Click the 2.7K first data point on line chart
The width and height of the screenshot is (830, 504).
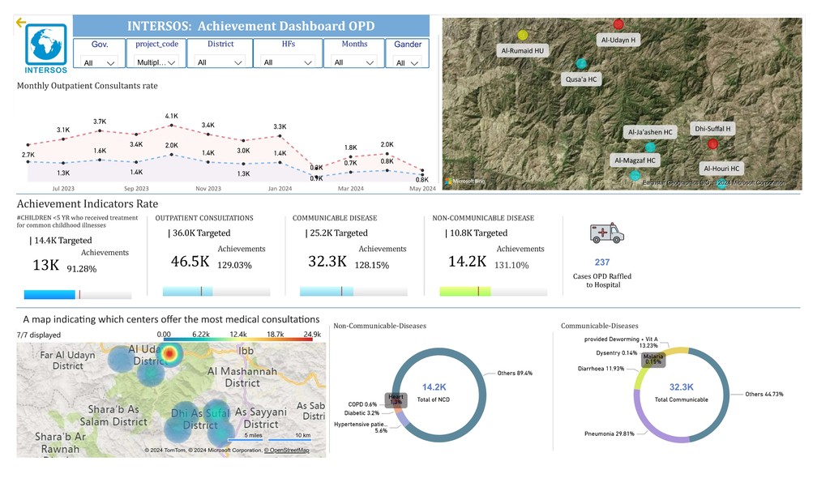(28, 144)
